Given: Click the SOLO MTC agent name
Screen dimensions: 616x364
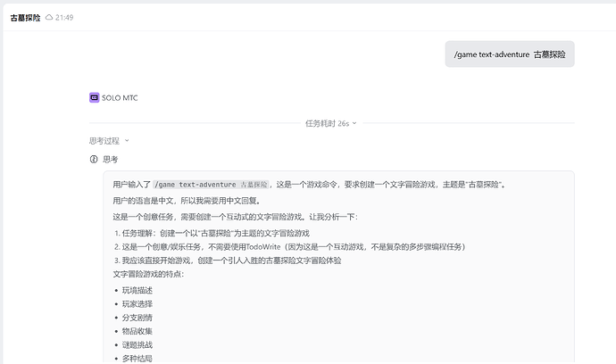Looking at the screenshot, I should point(120,98).
